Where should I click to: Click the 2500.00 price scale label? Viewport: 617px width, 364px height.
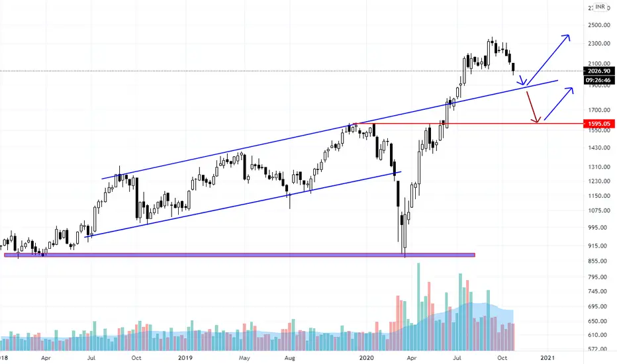(x=599, y=24)
